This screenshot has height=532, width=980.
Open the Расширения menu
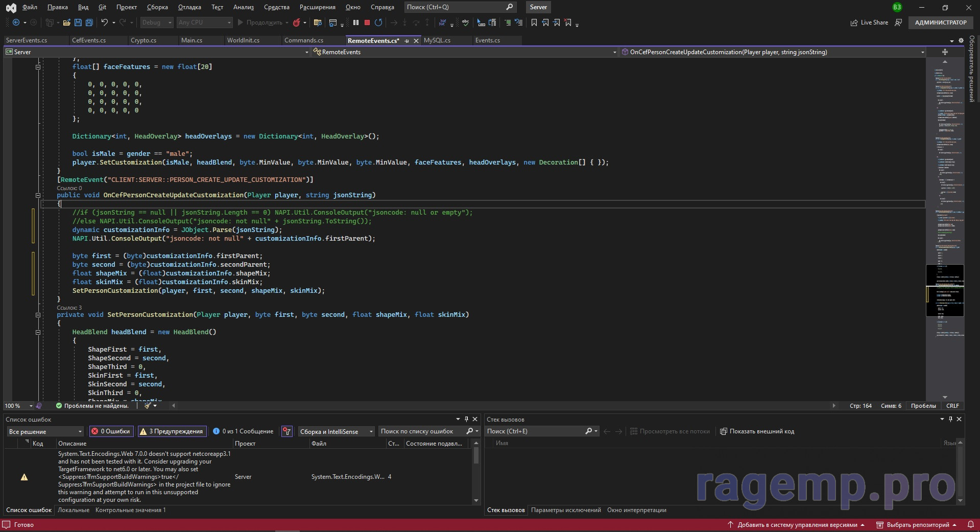click(318, 7)
